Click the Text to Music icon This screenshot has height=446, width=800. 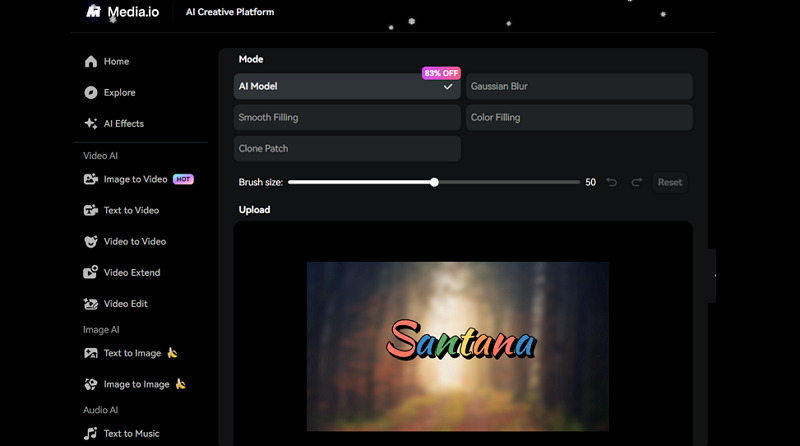pyautogui.click(x=91, y=434)
